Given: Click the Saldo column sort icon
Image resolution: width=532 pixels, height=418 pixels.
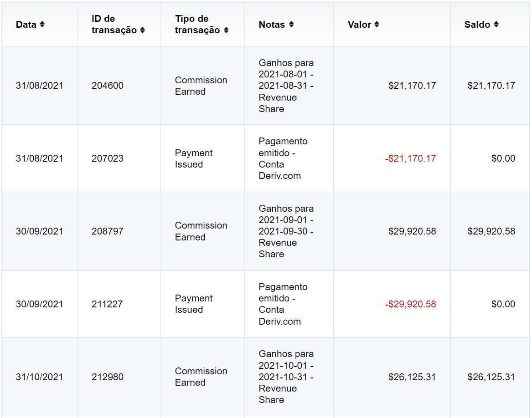Looking at the screenshot, I should pyautogui.click(x=496, y=25).
